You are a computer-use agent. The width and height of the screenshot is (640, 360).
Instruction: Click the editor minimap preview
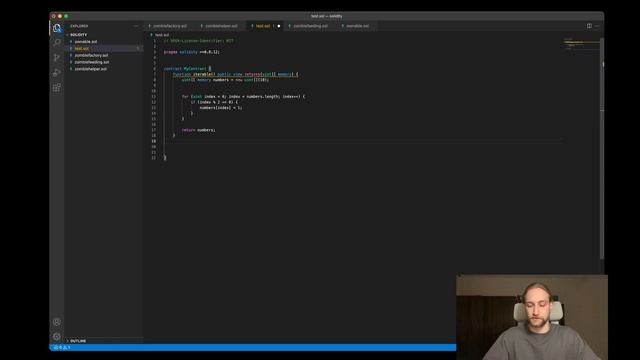pyautogui.click(x=582, y=43)
